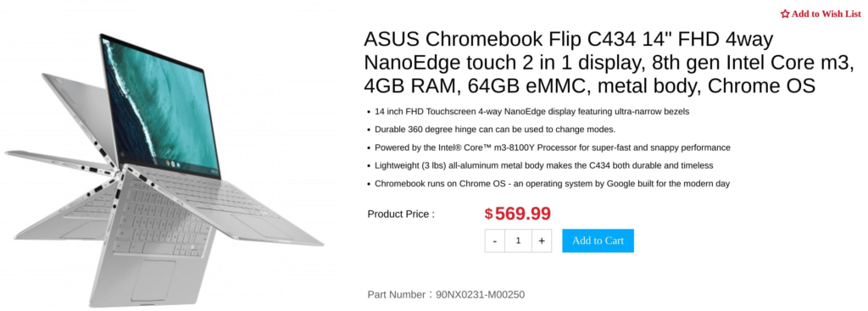Click the part number 90NX0231-M00250
This screenshot has height=311, width=868.
[x=480, y=294]
